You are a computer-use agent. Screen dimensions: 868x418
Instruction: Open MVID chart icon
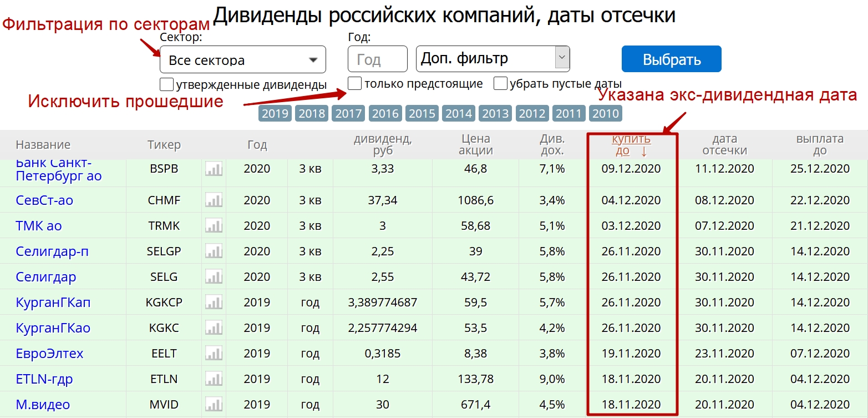(x=214, y=404)
